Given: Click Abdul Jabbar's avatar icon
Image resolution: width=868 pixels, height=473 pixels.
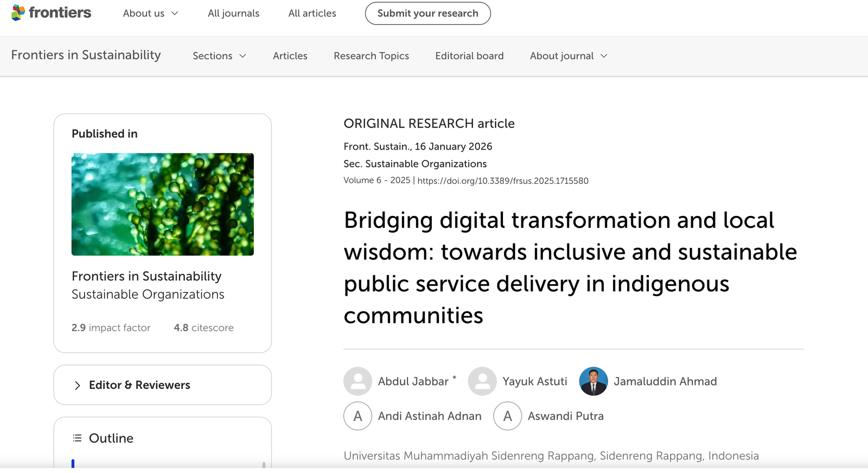Looking at the screenshot, I should (358, 381).
